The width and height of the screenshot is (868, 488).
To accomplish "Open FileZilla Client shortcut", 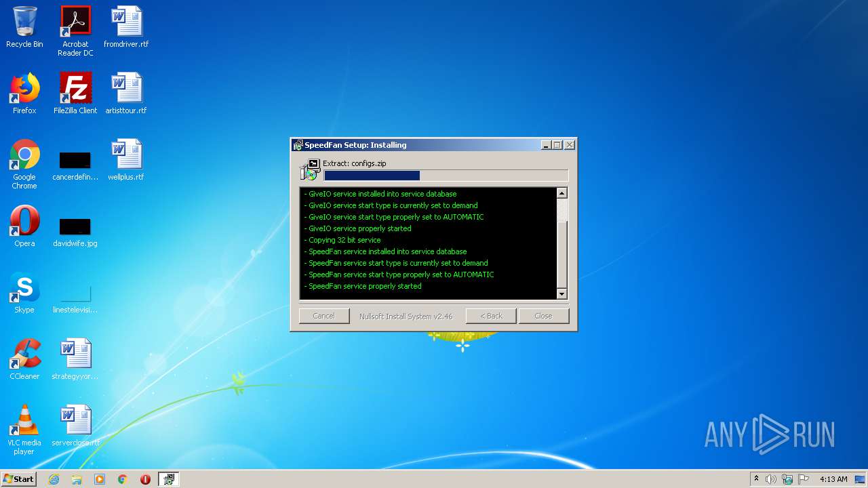I will [75, 94].
